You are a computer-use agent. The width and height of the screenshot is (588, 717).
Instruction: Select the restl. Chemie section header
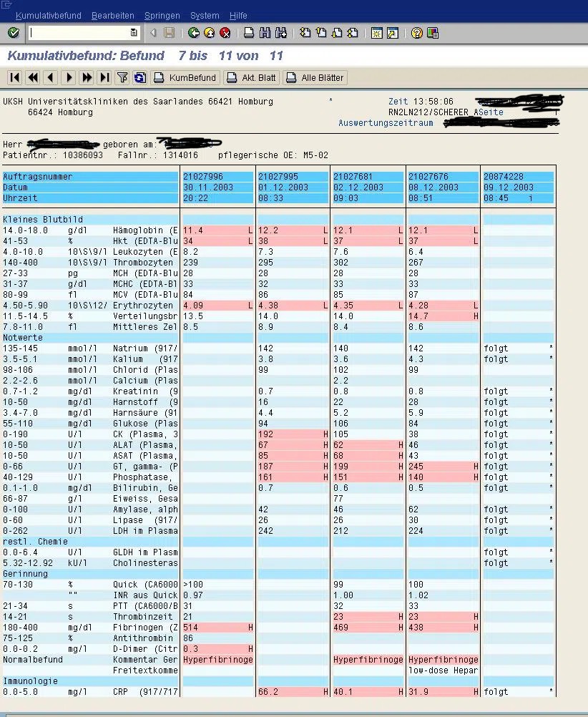click(x=35, y=542)
